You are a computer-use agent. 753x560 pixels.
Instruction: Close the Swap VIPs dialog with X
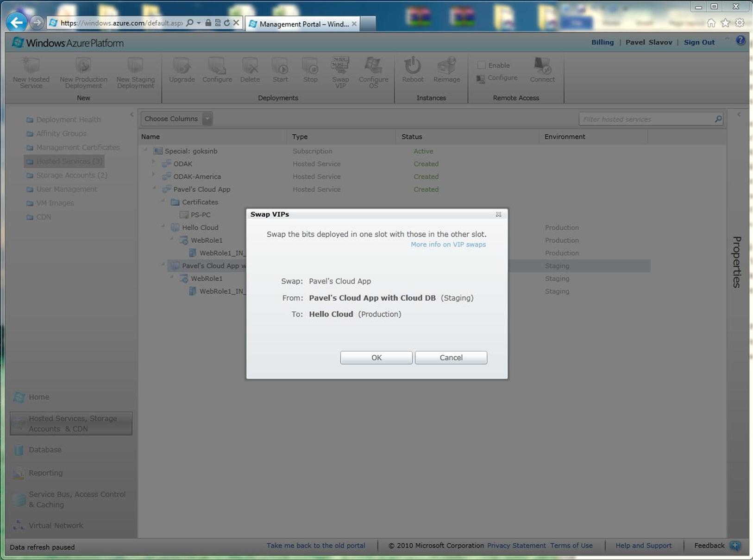click(x=498, y=214)
